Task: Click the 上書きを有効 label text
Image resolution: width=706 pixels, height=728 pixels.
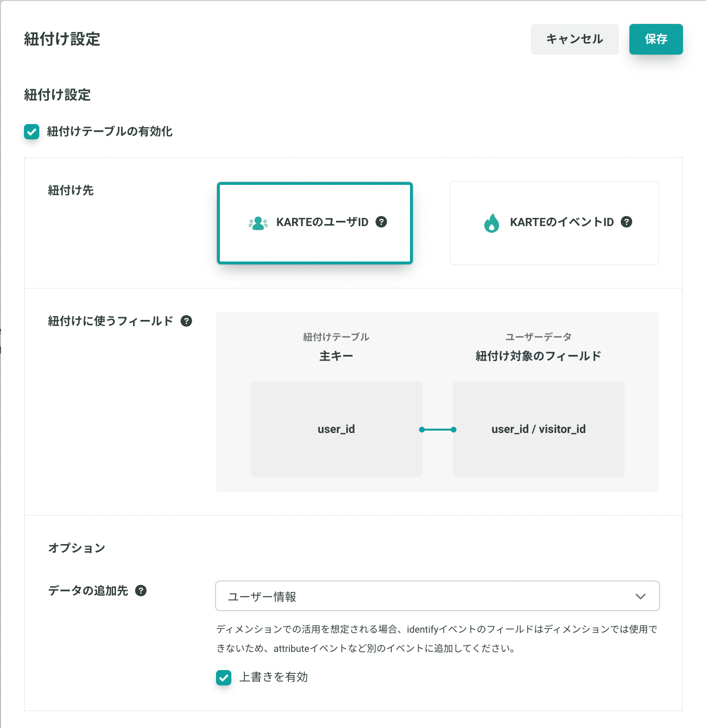Action: coord(273,677)
